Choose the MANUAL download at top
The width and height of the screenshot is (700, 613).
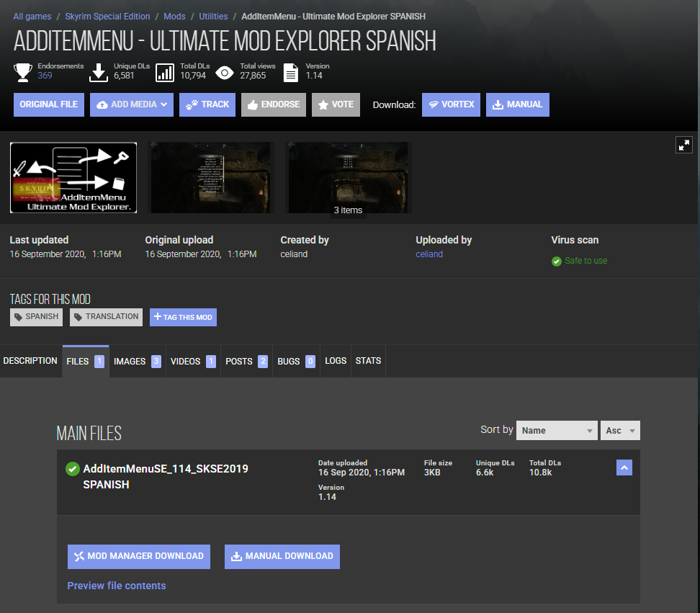click(517, 104)
